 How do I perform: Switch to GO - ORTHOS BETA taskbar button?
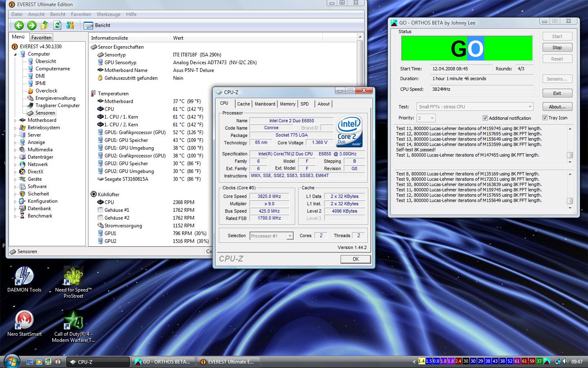tap(163, 362)
